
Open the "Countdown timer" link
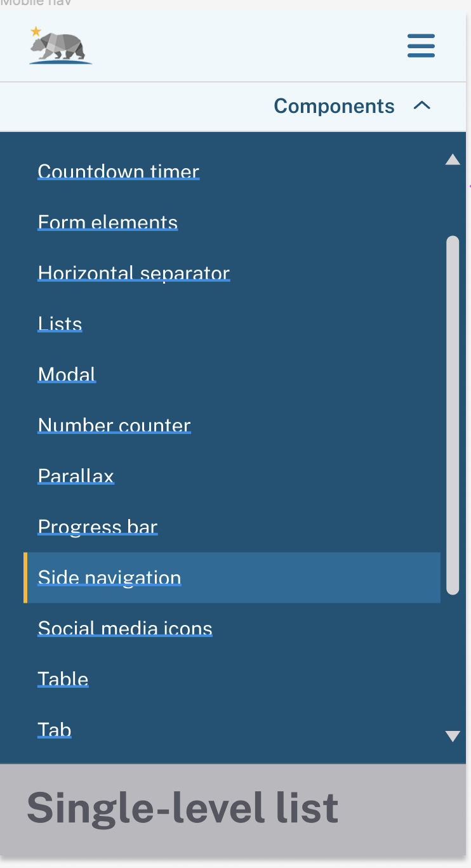tap(118, 171)
